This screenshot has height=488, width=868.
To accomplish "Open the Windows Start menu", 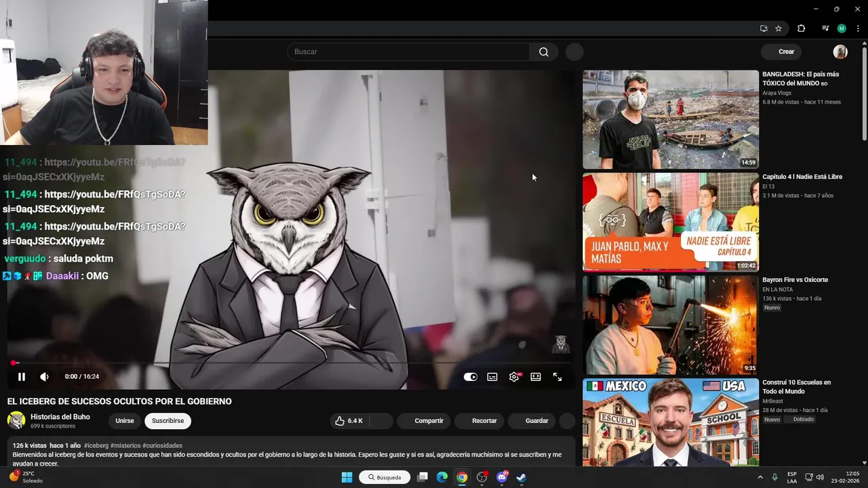I will tap(347, 477).
